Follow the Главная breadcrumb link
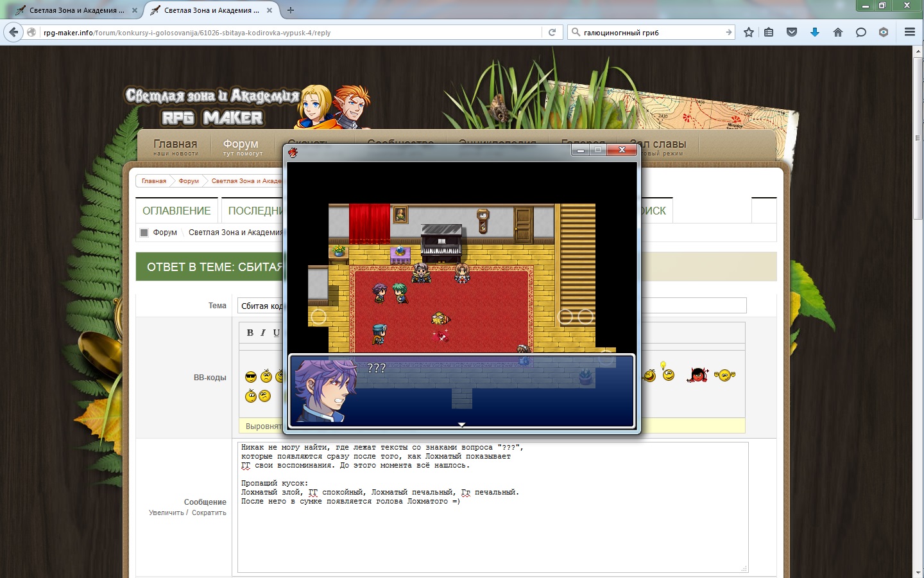Image resolution: width=924 pixels, height=578 pixels. [x=154, y=181]
